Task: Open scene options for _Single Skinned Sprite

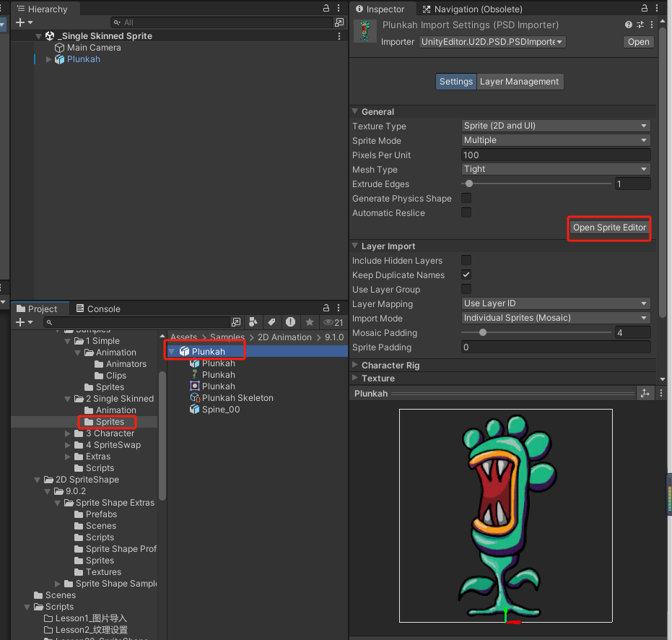Action: click(x=339, y=36)
